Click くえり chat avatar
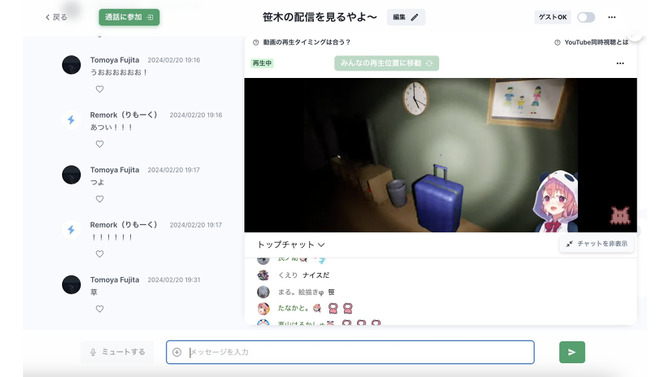Screen dimensions: 670x377 pos(263,275)
